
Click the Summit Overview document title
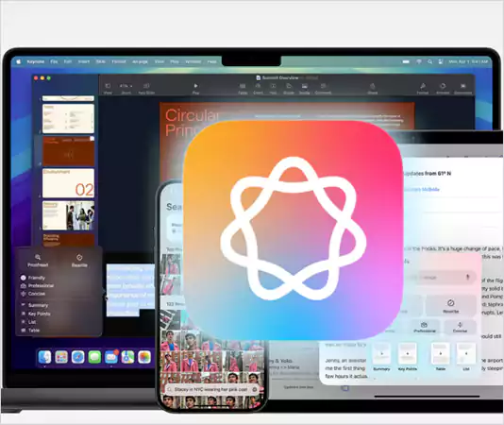pyautogui.click(x=280, y=77)
